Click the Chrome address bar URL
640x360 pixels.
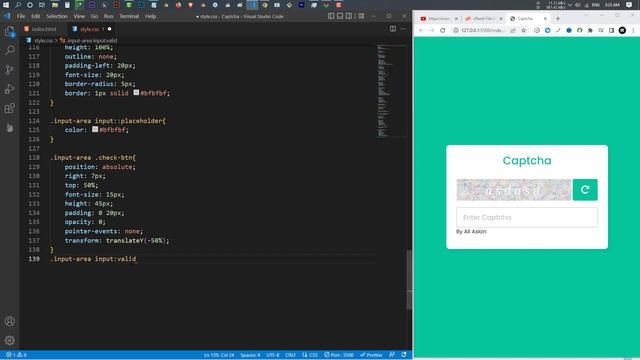[x=483, y=31]
